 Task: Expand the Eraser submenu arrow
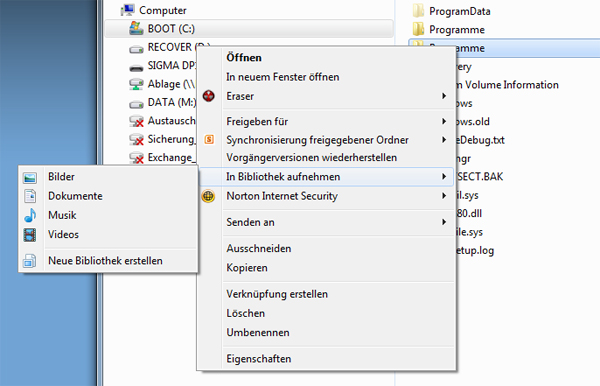pos(444,96)
